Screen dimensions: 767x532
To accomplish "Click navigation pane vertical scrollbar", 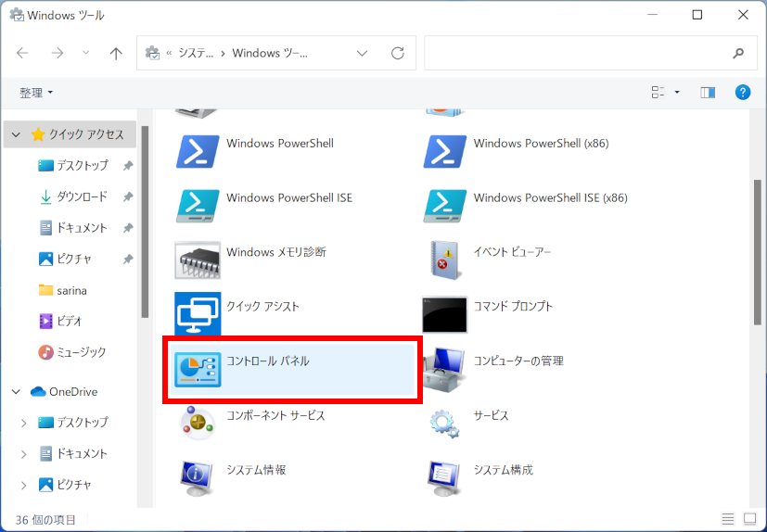I will point(145,222).
